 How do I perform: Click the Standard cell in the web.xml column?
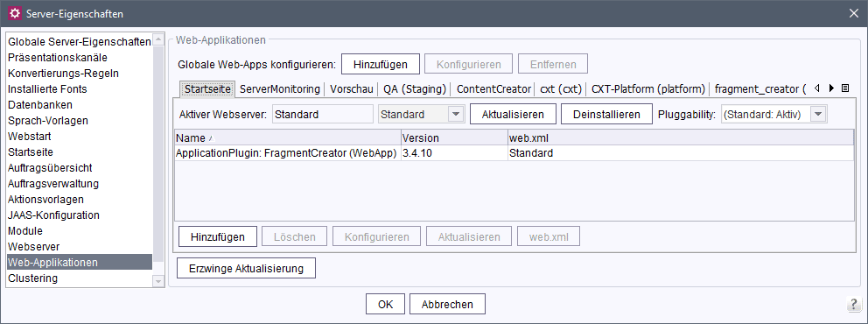coord(681,153)
